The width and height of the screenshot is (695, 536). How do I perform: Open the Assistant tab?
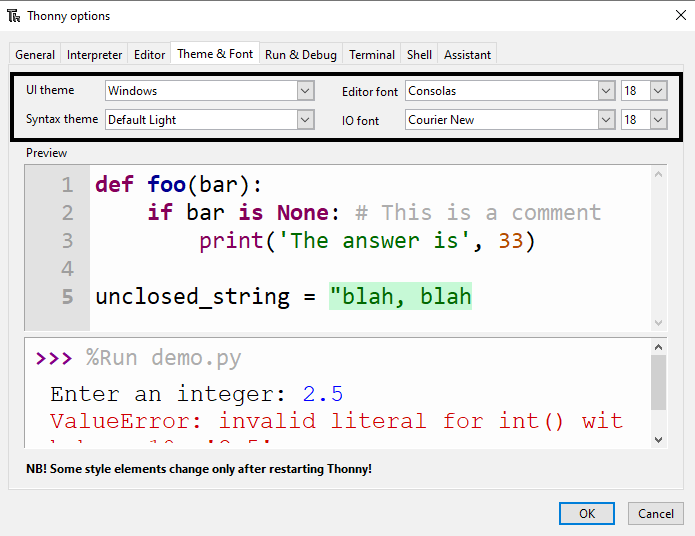(x=467, y=55)
